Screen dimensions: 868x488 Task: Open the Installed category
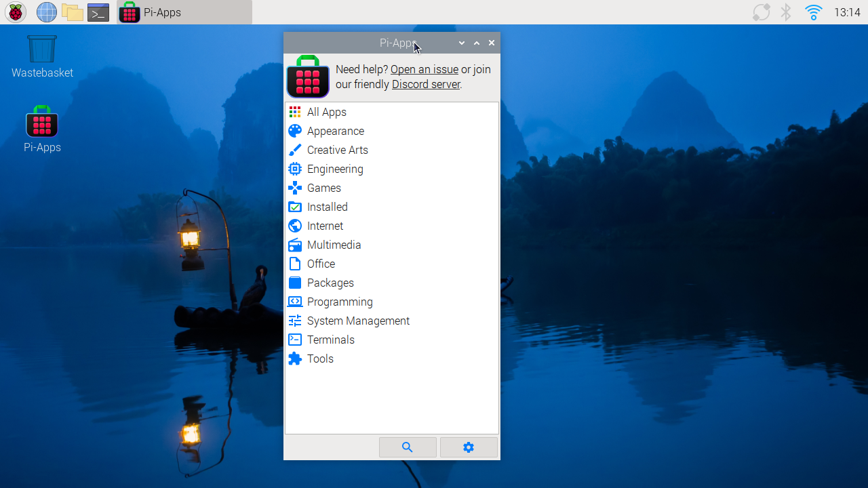[327, 207]
